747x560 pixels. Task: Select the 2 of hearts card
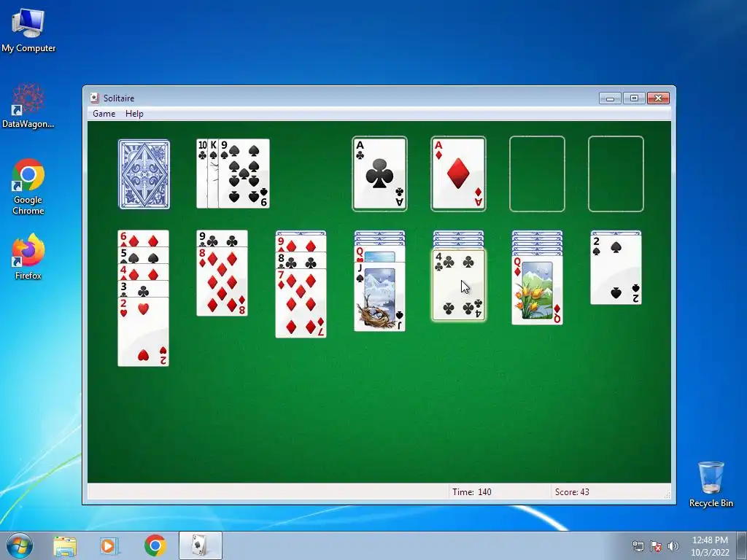(x=144, y=332)
